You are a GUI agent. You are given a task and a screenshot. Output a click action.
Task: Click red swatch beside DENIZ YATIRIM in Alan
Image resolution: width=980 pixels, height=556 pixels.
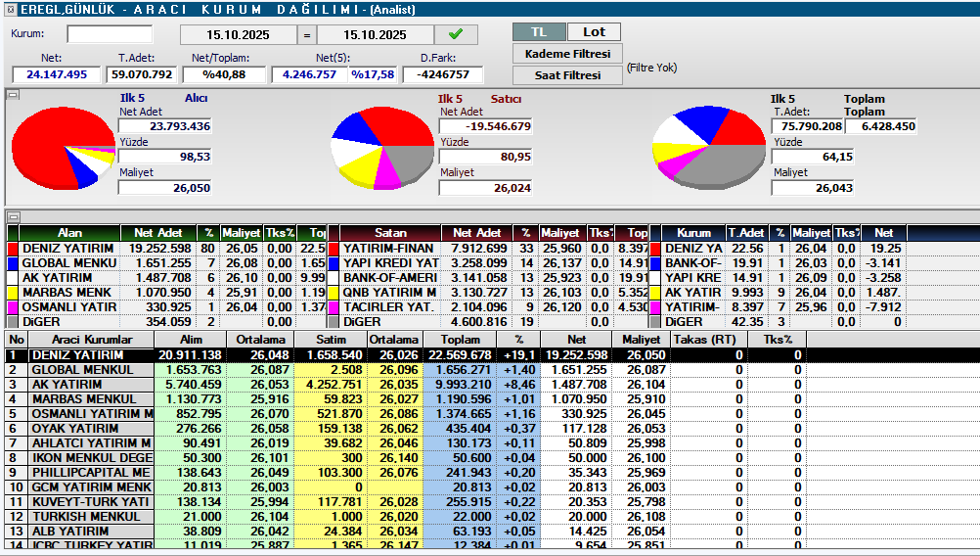click(13, 249)
